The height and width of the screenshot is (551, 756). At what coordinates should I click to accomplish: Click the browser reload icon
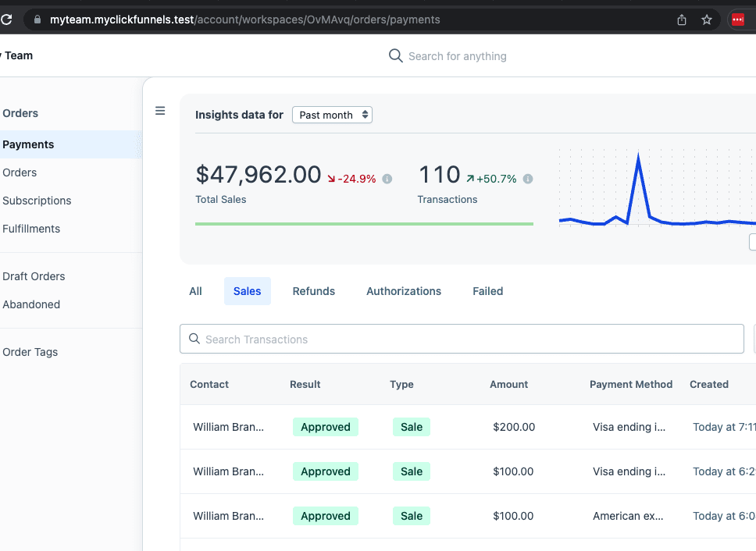tap(7, 20)
